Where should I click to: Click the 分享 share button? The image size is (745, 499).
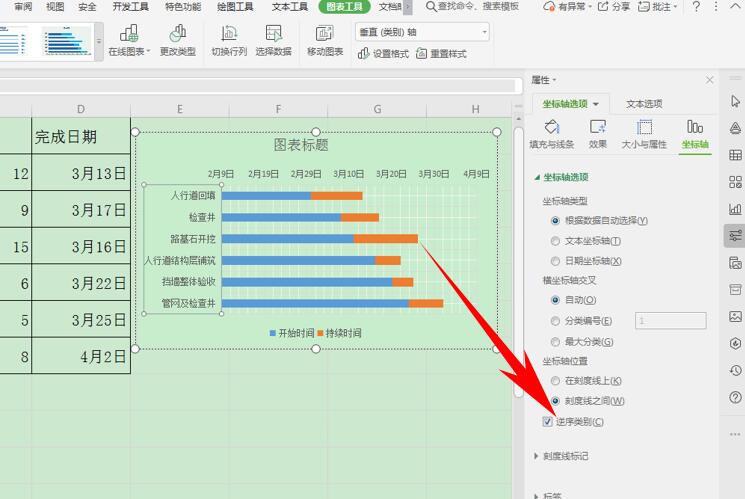click(x=613, y=7)
